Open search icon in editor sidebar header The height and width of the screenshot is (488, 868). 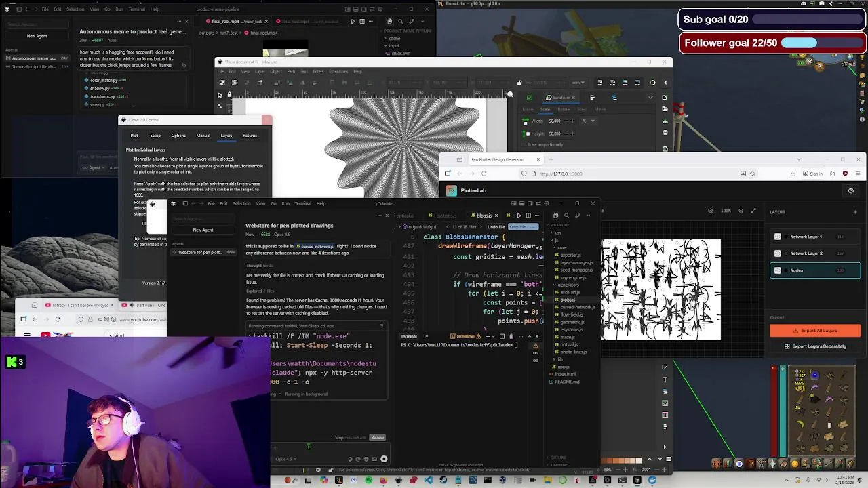[566, 216]
